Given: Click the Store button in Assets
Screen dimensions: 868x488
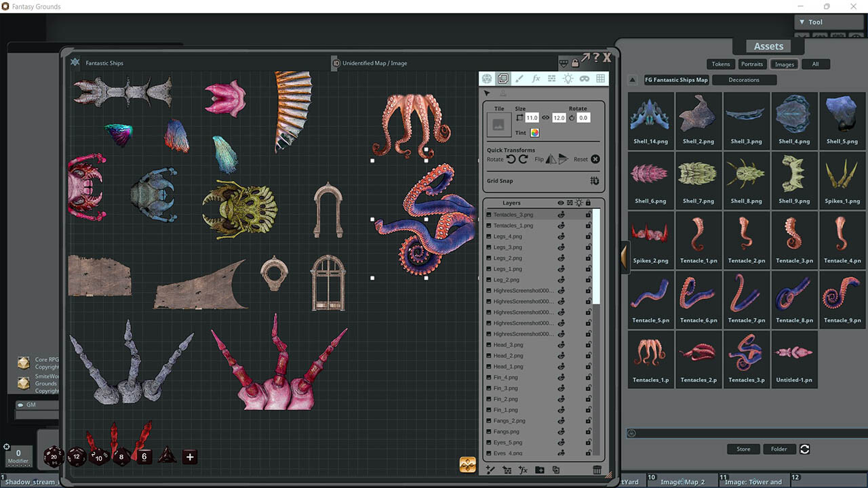Looking at the screenshot, I should (x=743, y=449).
